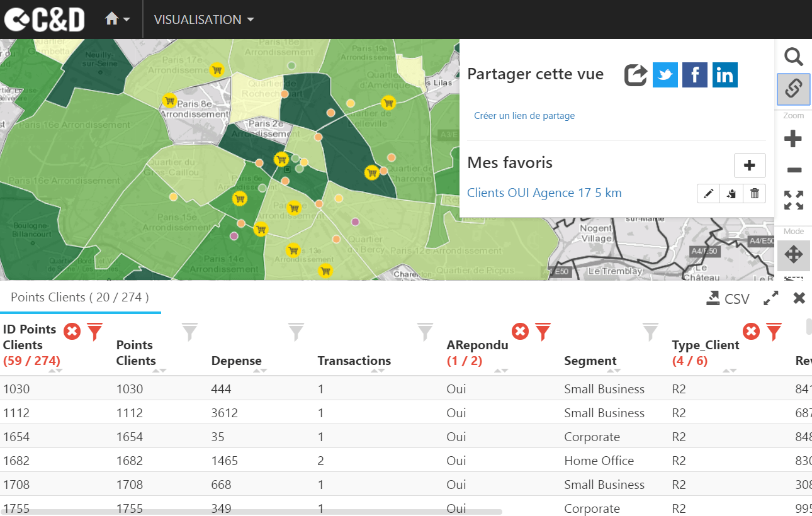Share this view via LinkedIn

tap(725, 75)
